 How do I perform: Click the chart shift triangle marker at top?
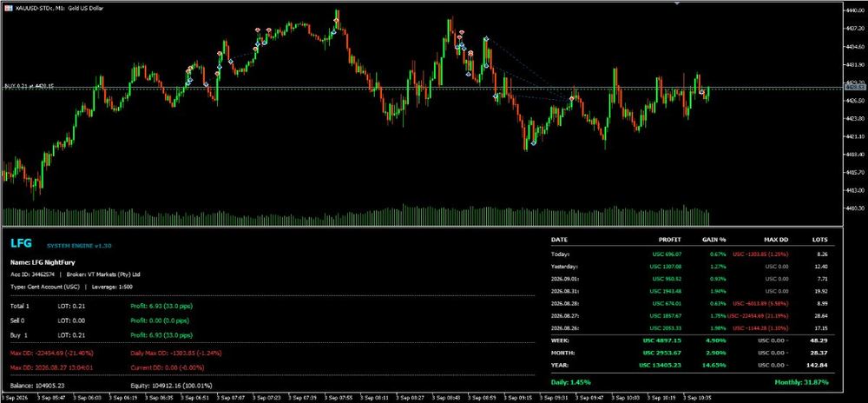tap(676, 3)
